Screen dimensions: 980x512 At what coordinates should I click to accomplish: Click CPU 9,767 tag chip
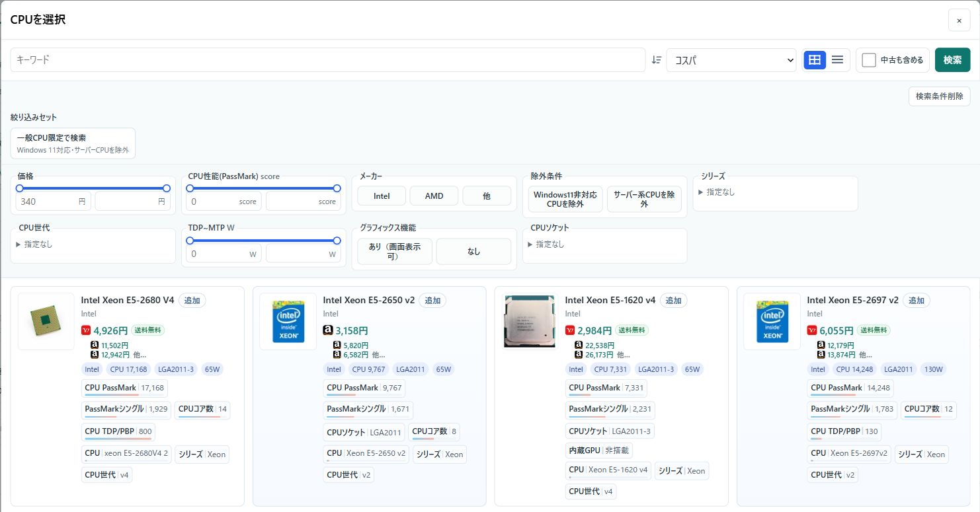[368, 369]
